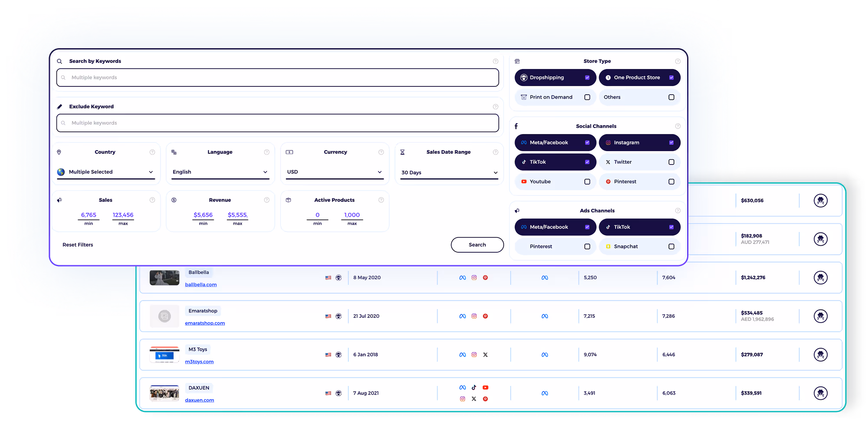Expand the Currency USD dropdown

tap(334, 172)
